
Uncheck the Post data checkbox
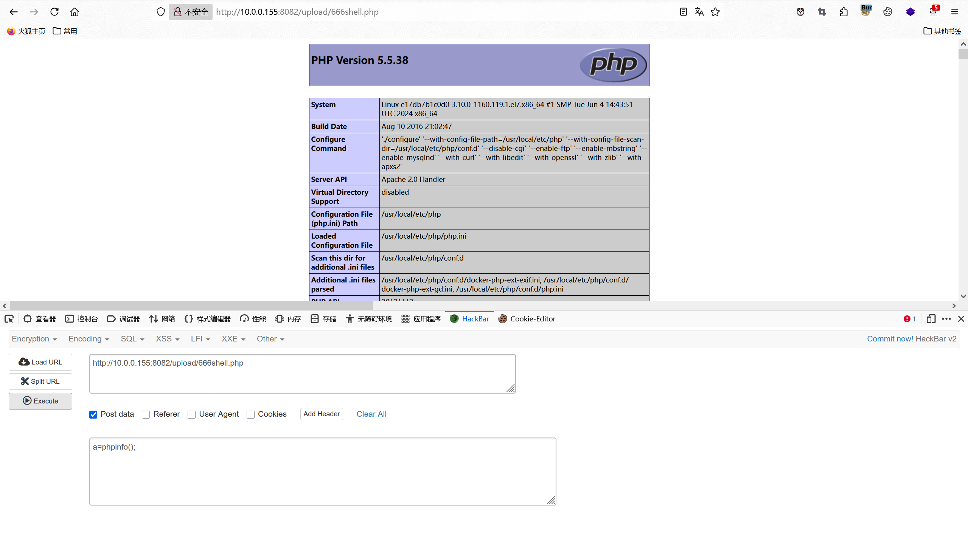93,414
